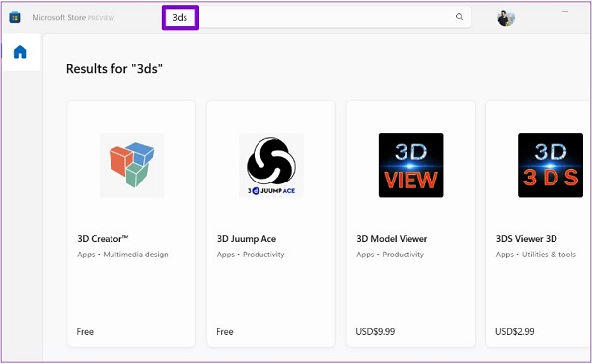Image resolution: width=592 pixels, height=364 pixels.
Task: Click Apps • Utilities & tools category text
Action: pyautogui.click(x=536, y=255)
